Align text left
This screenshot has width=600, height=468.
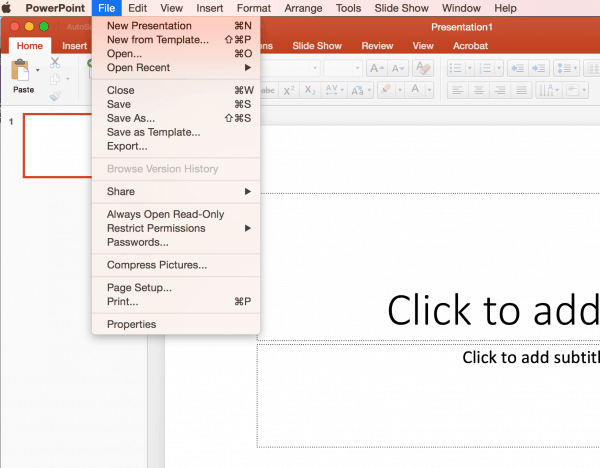[458, 91]
